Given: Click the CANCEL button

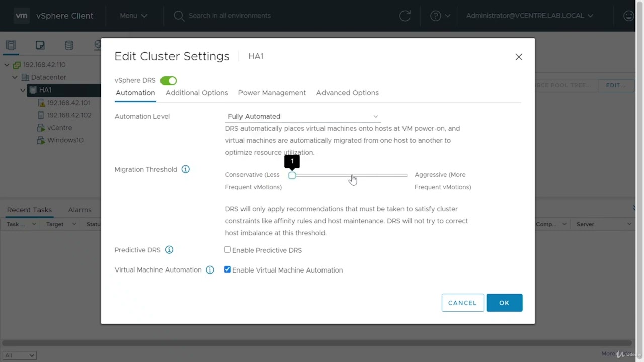Looking at the screenshot, I should pyautogui.click(x=463, y=303).
